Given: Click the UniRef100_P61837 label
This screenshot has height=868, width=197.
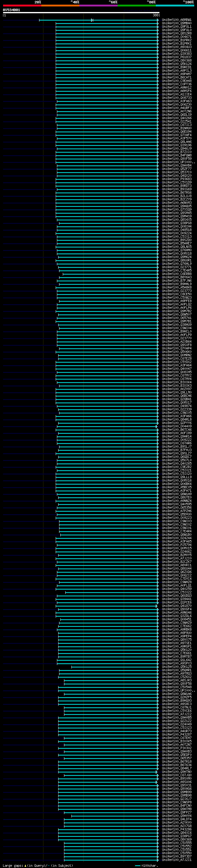Looking at the screenshot, I should coord(176,57).
